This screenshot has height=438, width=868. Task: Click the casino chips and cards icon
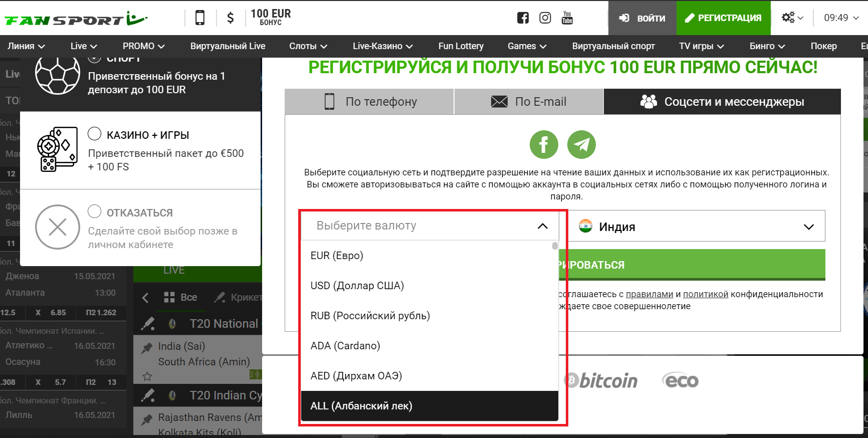(57, 149)
